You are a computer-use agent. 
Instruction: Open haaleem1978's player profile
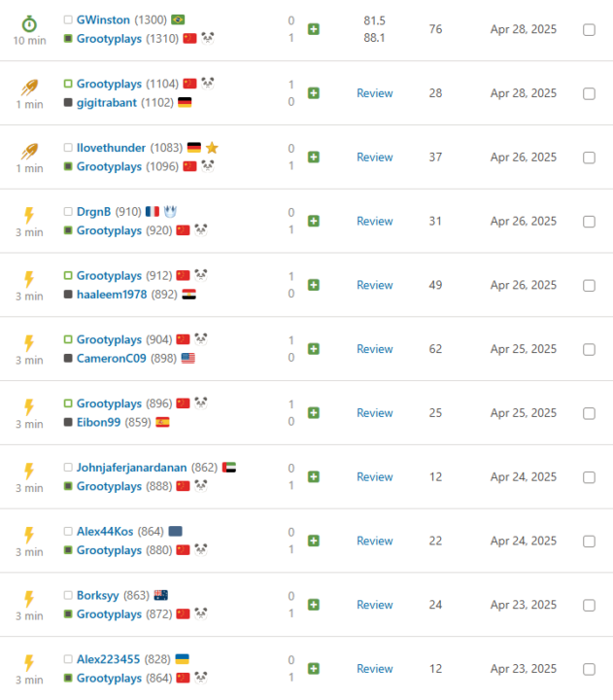point(112,294)
